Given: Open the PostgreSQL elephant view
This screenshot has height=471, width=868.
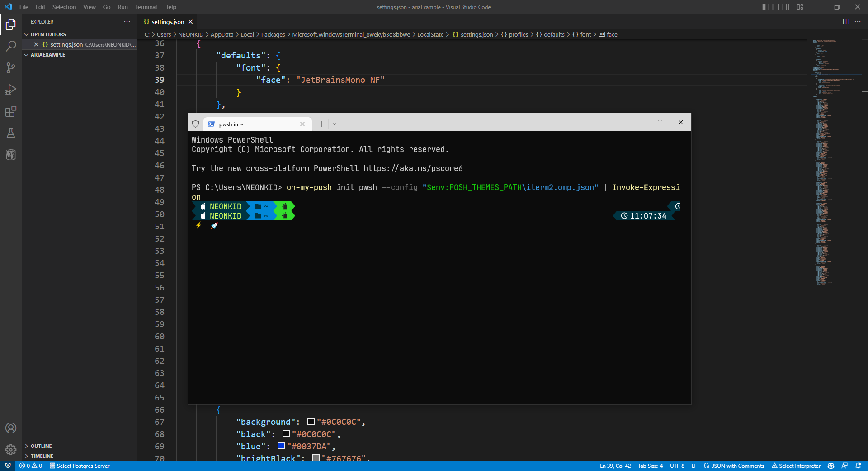Looking at the screenshot, I should (x=11, y=155).
